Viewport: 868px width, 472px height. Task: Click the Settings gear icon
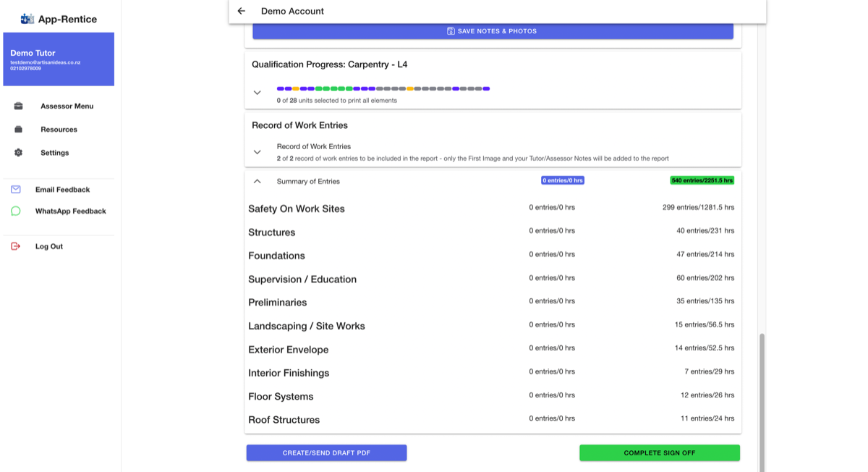click(19, 153)
